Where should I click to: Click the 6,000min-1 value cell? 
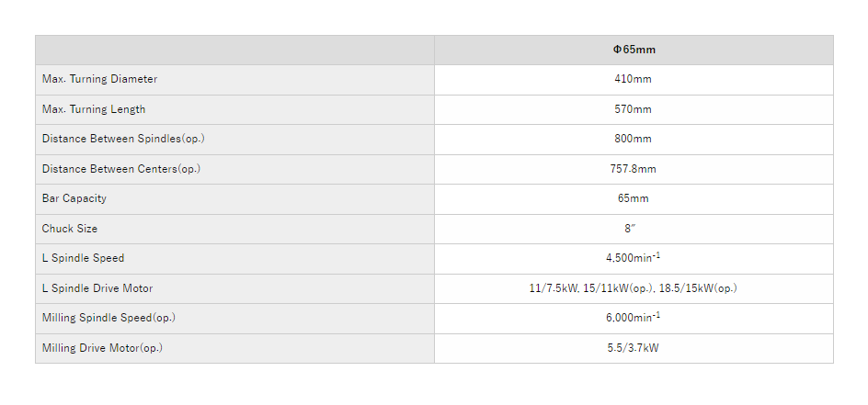(634, 318)
